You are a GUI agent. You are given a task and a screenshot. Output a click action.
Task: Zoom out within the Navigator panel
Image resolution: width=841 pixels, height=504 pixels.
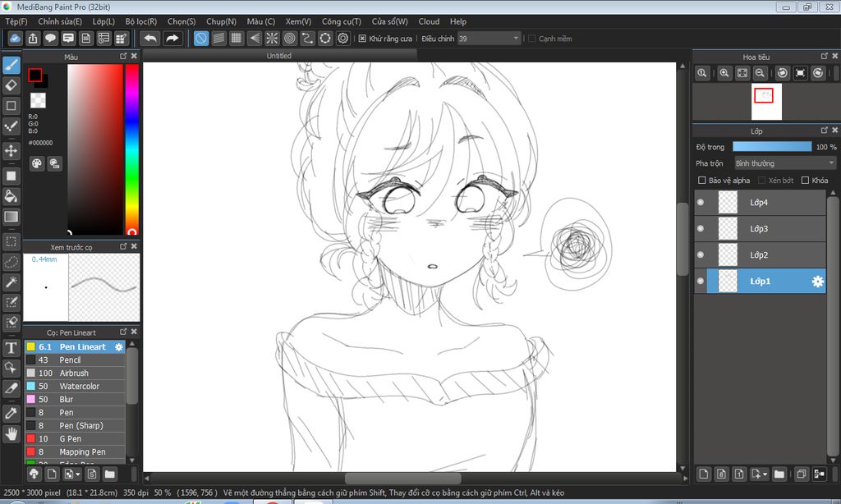(760, 73)
